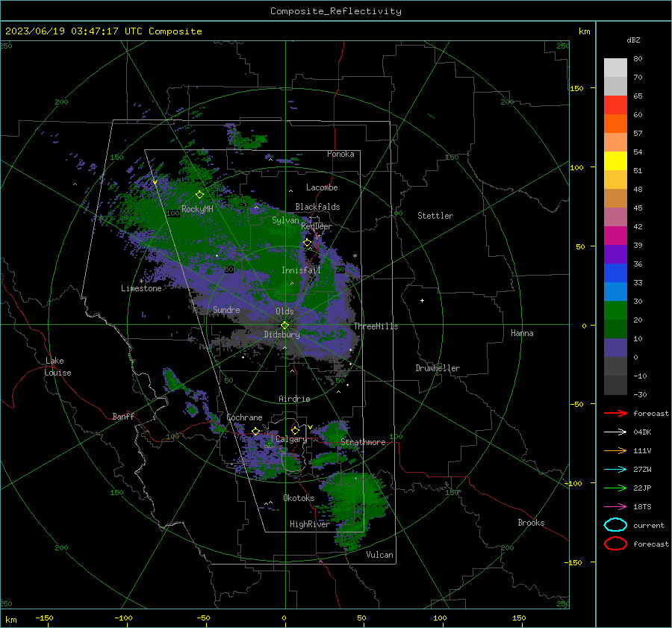Screen dimensions: 672x628
Task: Click the red forecast arrow legend icon
Action: (615, 413)
